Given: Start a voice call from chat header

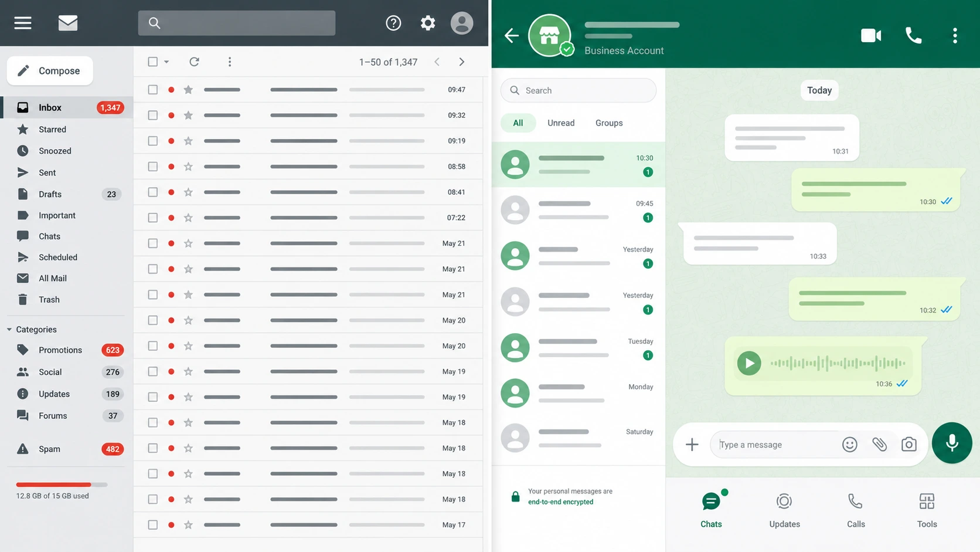Looking at the screenshot, I should 913,36.
